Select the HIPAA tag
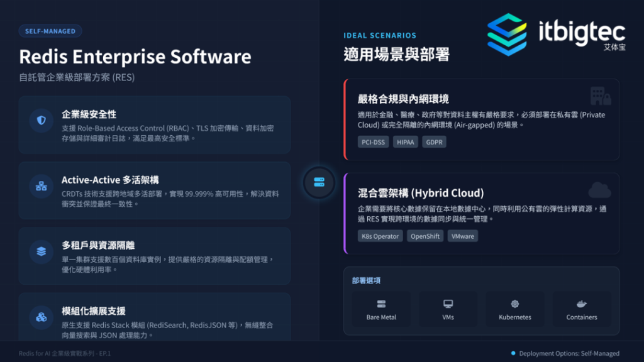The image size is (644, 362). pos(407,142)
